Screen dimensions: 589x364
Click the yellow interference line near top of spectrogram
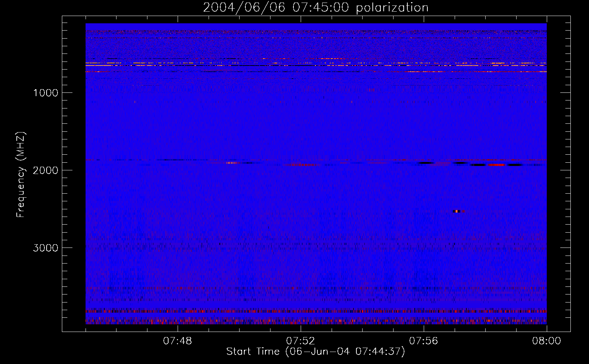pyautogui.click(x=315, y=63)
